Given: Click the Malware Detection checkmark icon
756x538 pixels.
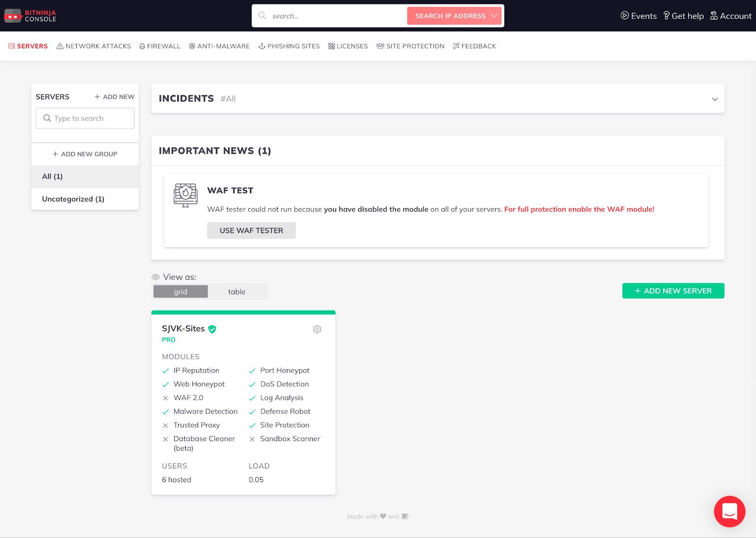Looking at the screenshot, I should click(x=165, y=412).
